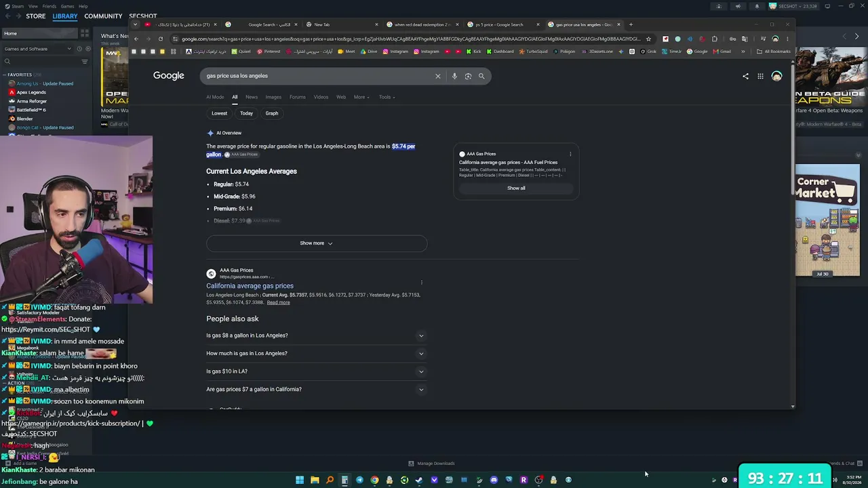This screenshot has height=488, width=868.
Task: Click the Chrome address bar URL
Action: tap(410, 39)
